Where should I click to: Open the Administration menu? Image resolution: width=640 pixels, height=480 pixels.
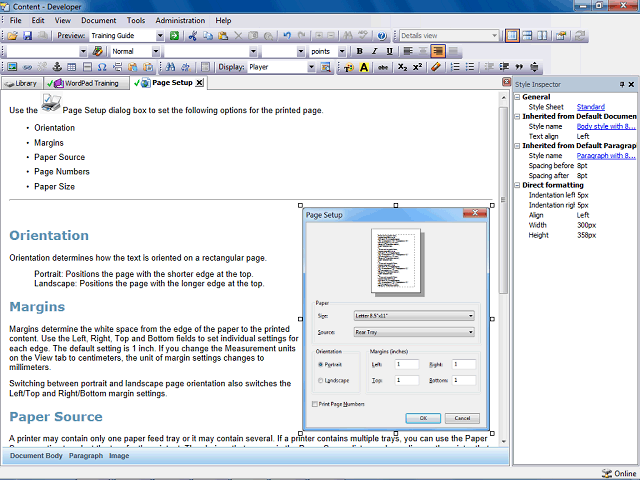(180, 20)
